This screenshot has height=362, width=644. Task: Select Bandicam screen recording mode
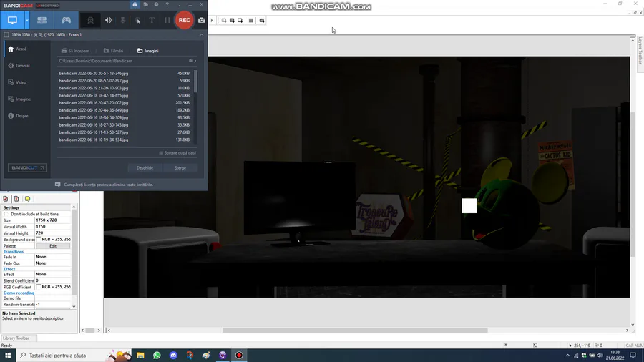(x=12, y=20)
